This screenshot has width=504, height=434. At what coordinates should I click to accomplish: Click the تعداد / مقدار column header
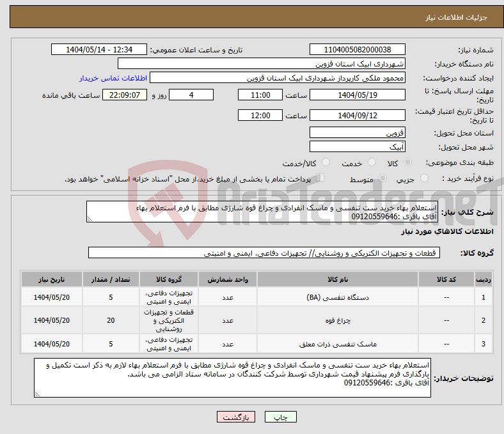(x=111, y=279)
